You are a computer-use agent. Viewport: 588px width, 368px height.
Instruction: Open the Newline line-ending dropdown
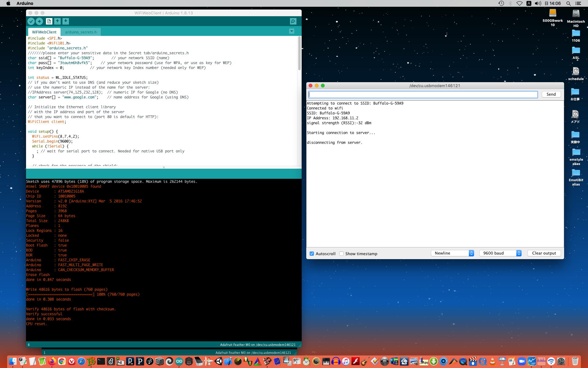(452, 253)
